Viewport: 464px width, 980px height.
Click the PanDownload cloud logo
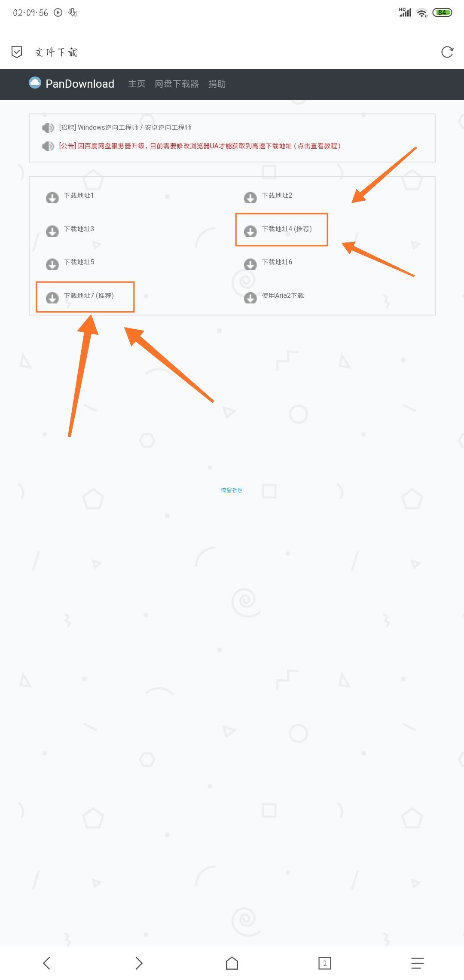point(35,83)
